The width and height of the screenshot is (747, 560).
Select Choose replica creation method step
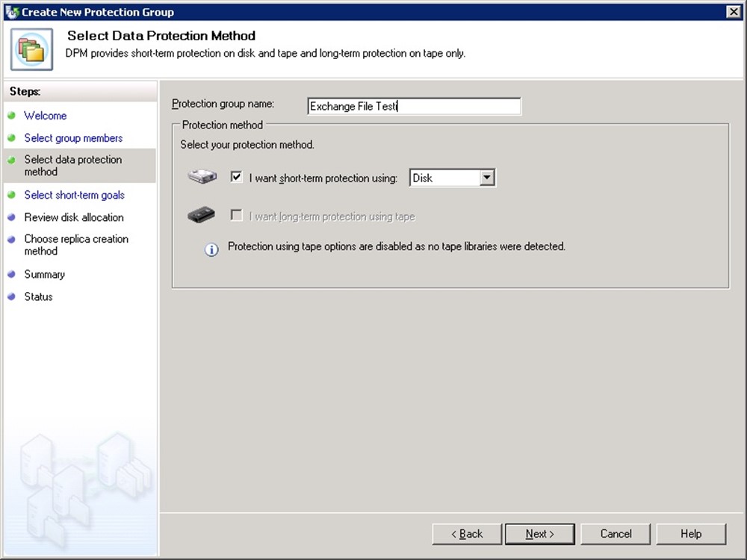pyautogui.click(x=76, y=245)
